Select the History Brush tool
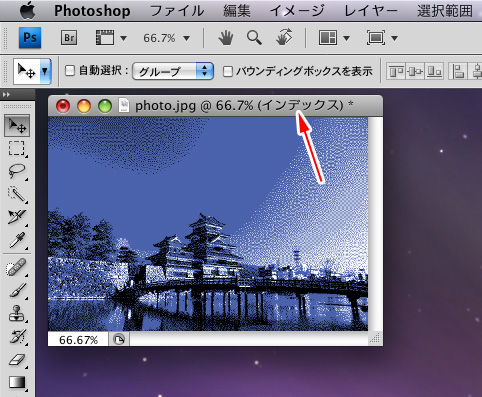The image size is (482, 397). click(x=17, y=336)
